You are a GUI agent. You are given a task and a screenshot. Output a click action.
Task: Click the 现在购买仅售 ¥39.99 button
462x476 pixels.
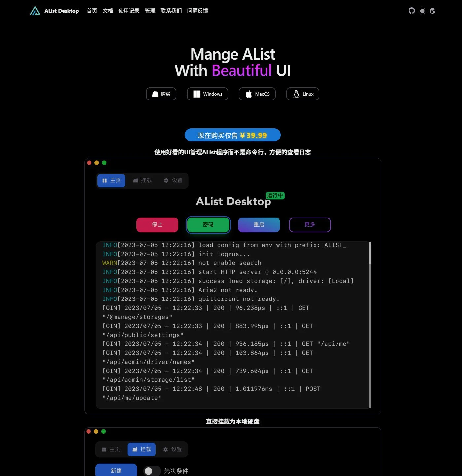pos(232,135)
